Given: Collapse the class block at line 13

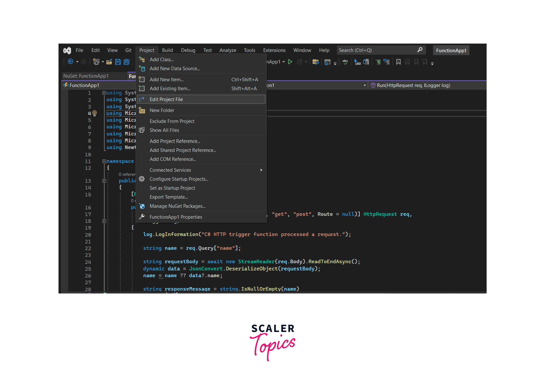Looking at the screenshot, I should pos(104,181).
